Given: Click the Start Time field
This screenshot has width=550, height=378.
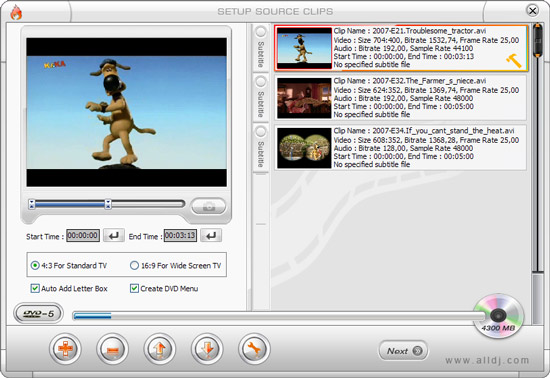Looking at the screenshot, I should pos(83,235).
